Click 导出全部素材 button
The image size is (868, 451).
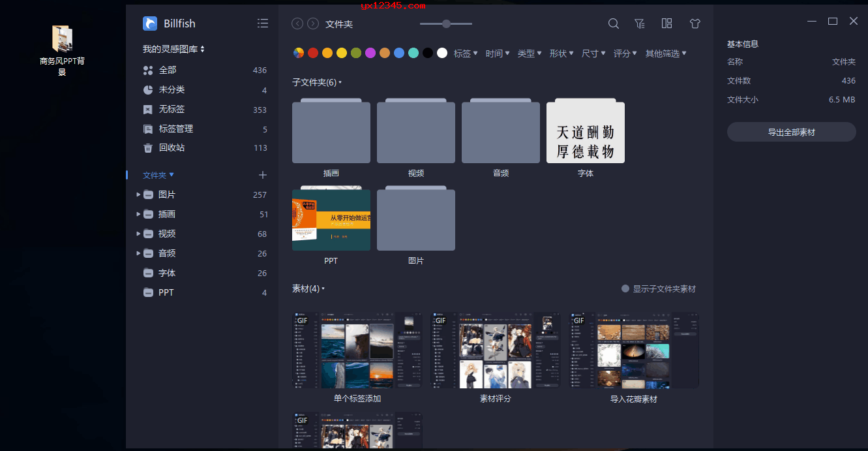(x=791, y=132)
